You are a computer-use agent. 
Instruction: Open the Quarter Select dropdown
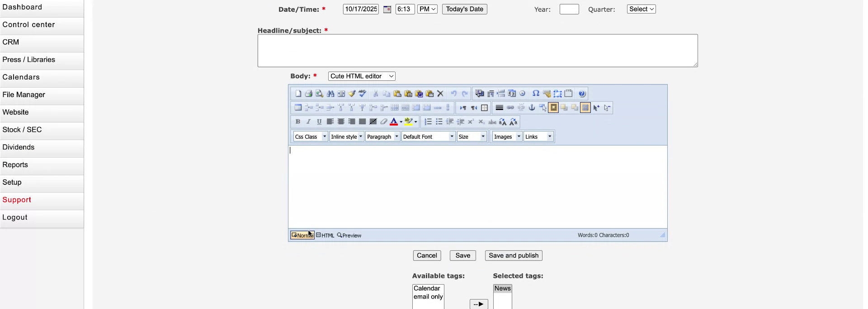pyautogui.click(x=641, y=9)
